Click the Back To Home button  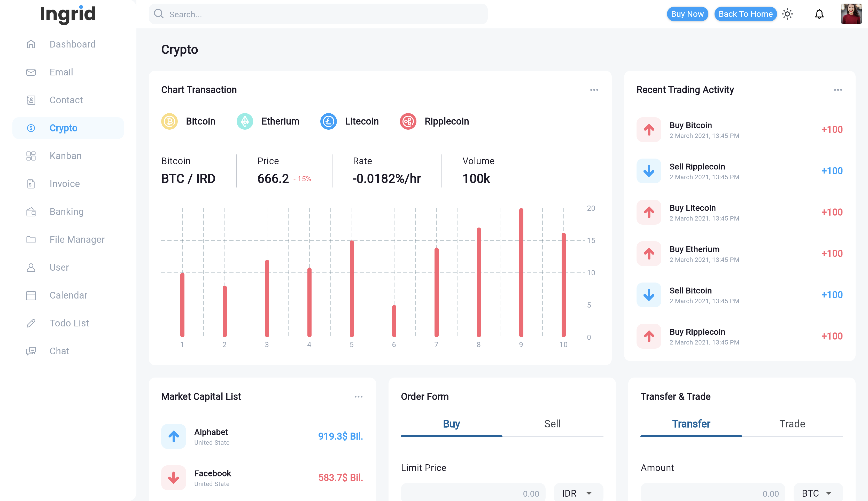pos(746,14)
